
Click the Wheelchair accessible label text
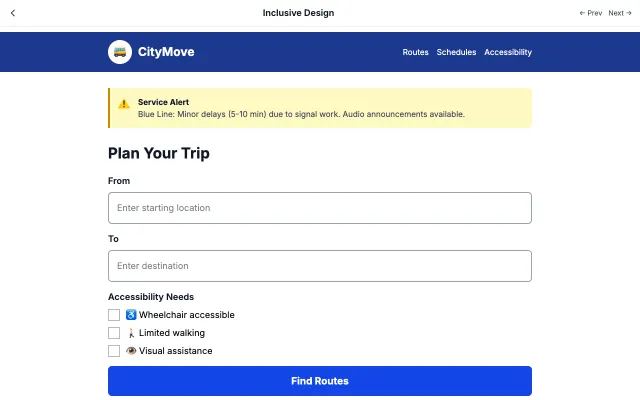click(187, 315)
